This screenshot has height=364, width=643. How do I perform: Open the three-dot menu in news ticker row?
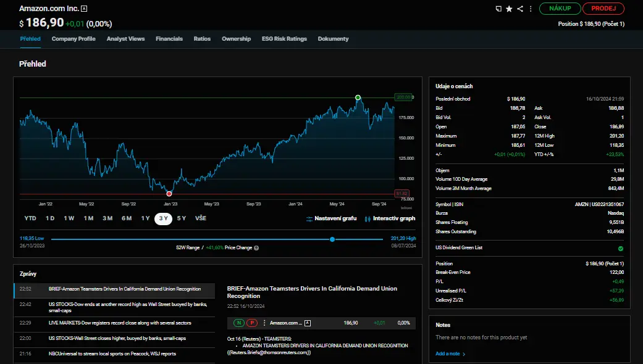click(264, 323)
